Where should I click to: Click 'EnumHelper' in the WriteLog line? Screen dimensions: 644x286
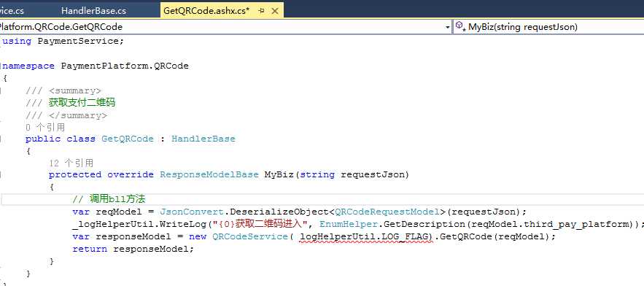[349, 224]
